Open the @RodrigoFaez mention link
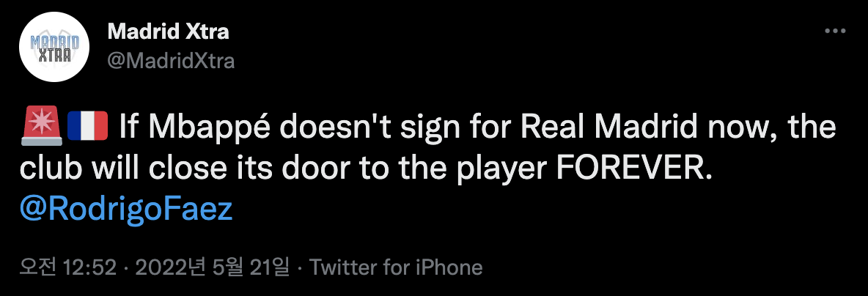 click(x=128, y=210)
